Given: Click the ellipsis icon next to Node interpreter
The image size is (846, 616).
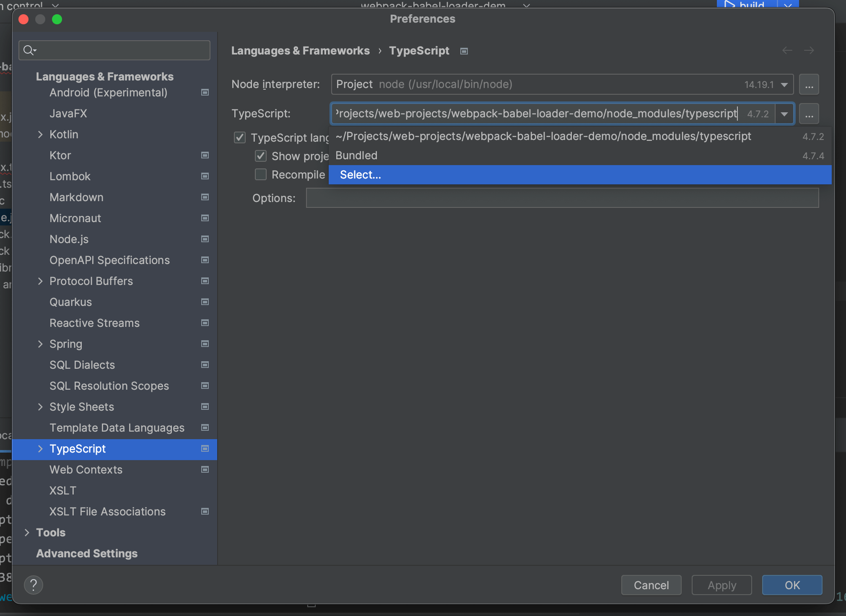Looking at the screenshot, I should pyautogui.click(x=809, y=84).
